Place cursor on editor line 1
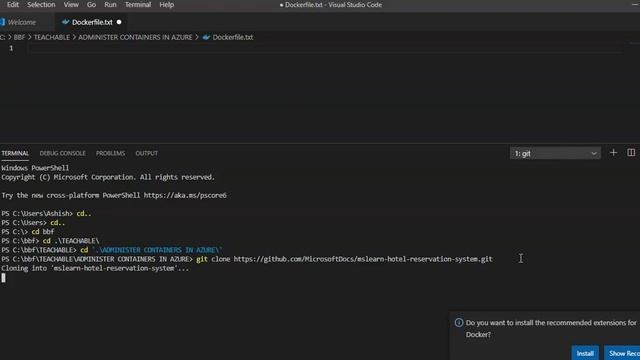Screen dimensions: 640x360 [x=324, y=48]
